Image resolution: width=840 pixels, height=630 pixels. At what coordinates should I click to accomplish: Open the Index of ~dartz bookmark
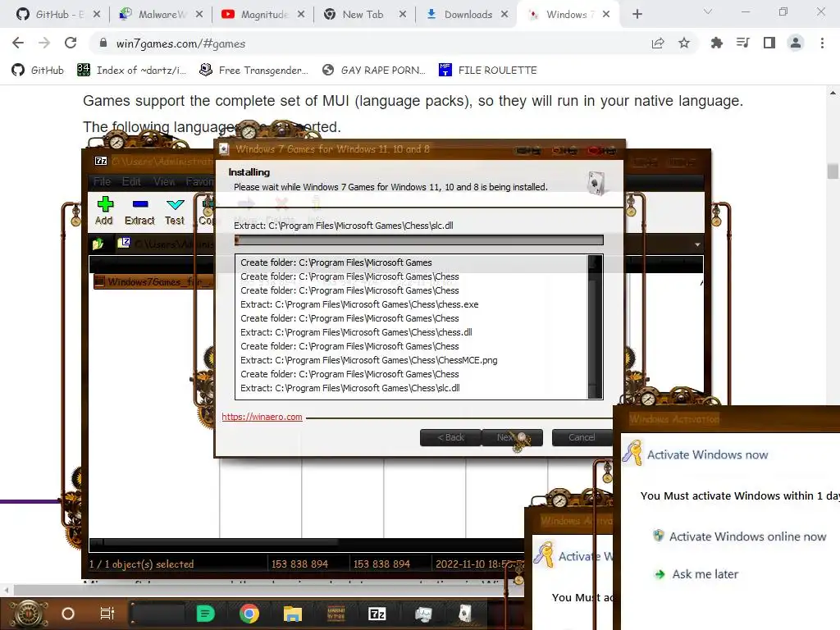point(132,71)
